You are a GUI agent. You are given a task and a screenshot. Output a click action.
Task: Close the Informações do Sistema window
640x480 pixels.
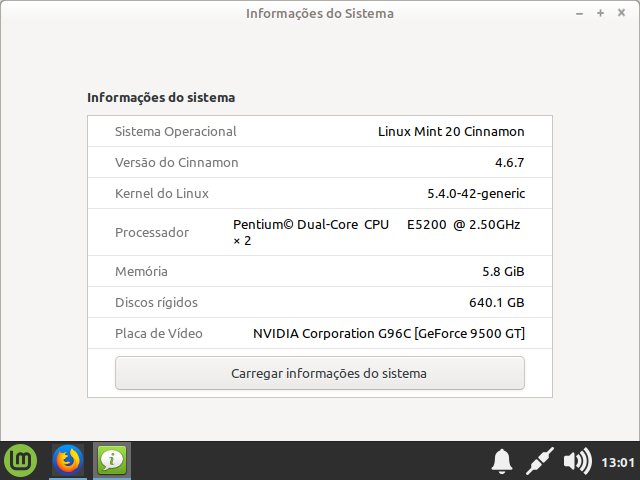[x=621, y=14]
